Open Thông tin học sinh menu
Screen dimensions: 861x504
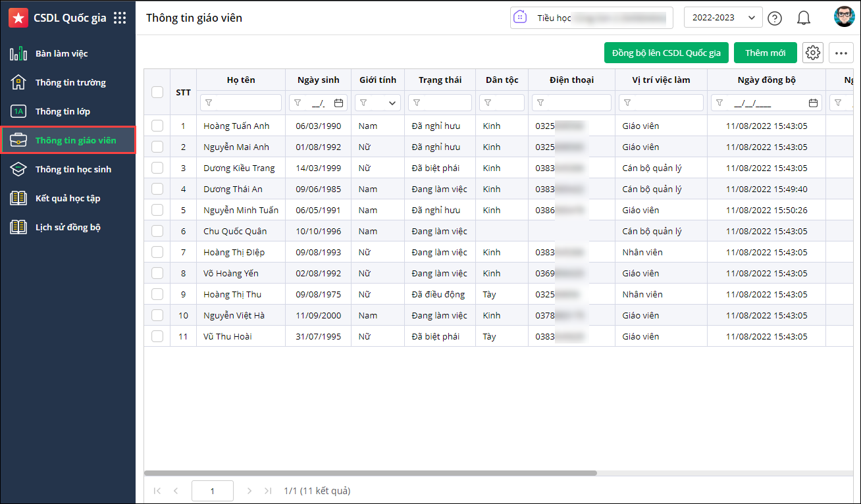coord(73,169)
